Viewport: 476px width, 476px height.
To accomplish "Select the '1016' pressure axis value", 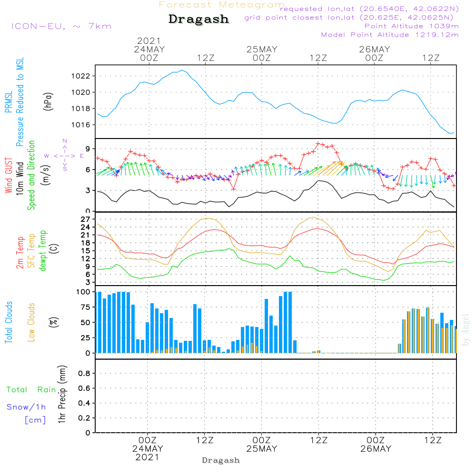I will [81, 125].
